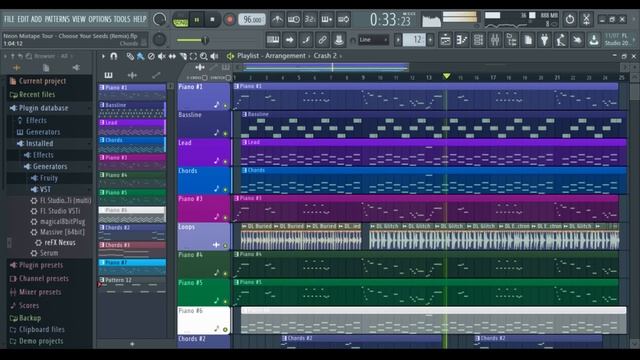Select the Delete tool
The height and width of the screenshot is (360, 640).
click(151, 56)
